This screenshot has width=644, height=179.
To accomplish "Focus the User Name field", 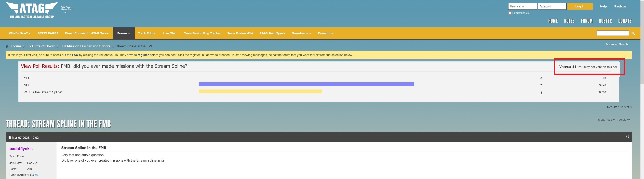I will pos(522,7).
